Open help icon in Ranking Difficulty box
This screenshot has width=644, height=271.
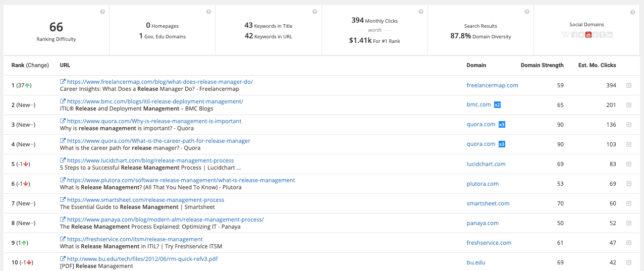click(x=102, y=12)
